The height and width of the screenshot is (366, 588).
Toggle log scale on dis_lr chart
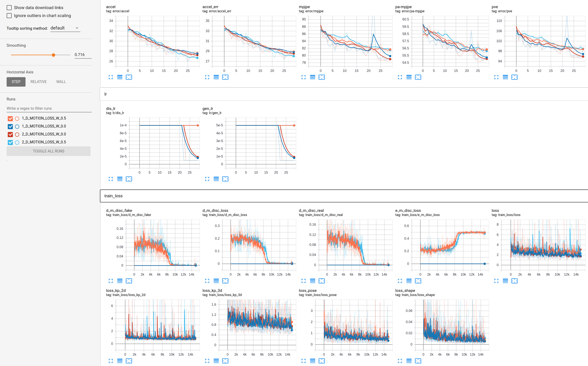120,179
